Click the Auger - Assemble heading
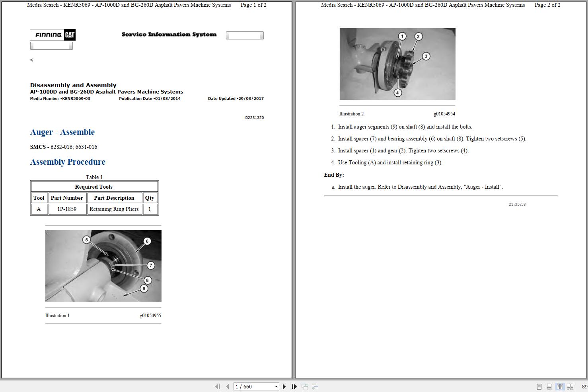 [x=62, y=132]
